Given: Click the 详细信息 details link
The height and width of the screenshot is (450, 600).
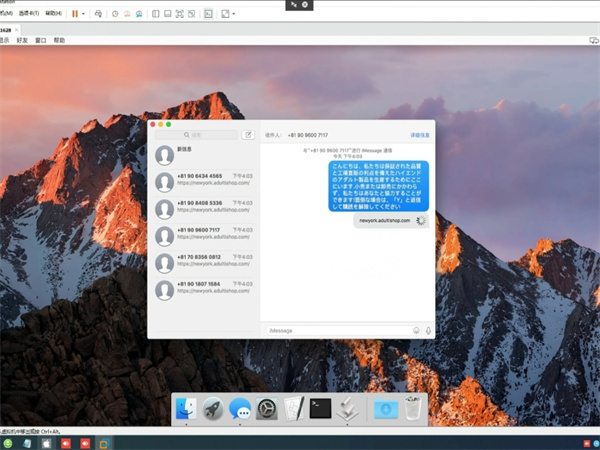Looking at the screenshot, I should click(x=419, y=134).
